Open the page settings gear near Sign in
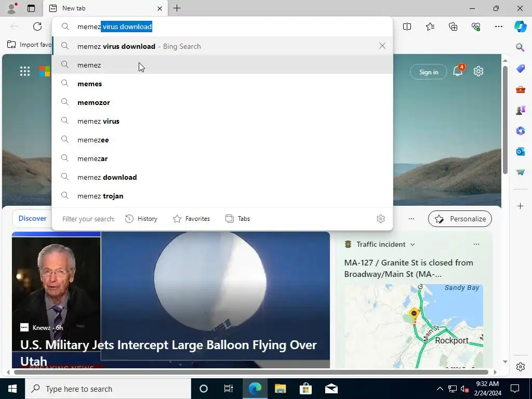This screenshot has width=532, height=399. [478, 71]
